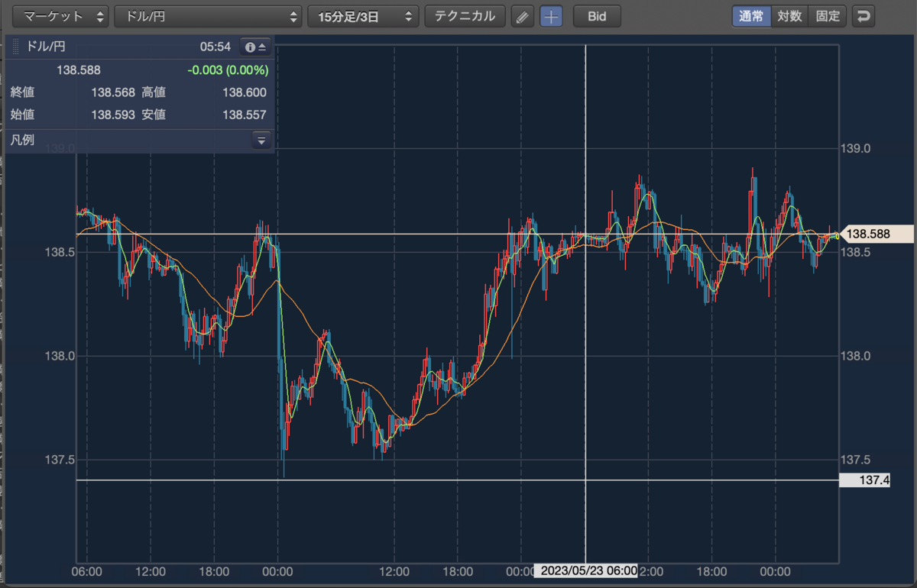Select 対数 logarithmic scale mode
917x588 pixels.
[789, 16]
